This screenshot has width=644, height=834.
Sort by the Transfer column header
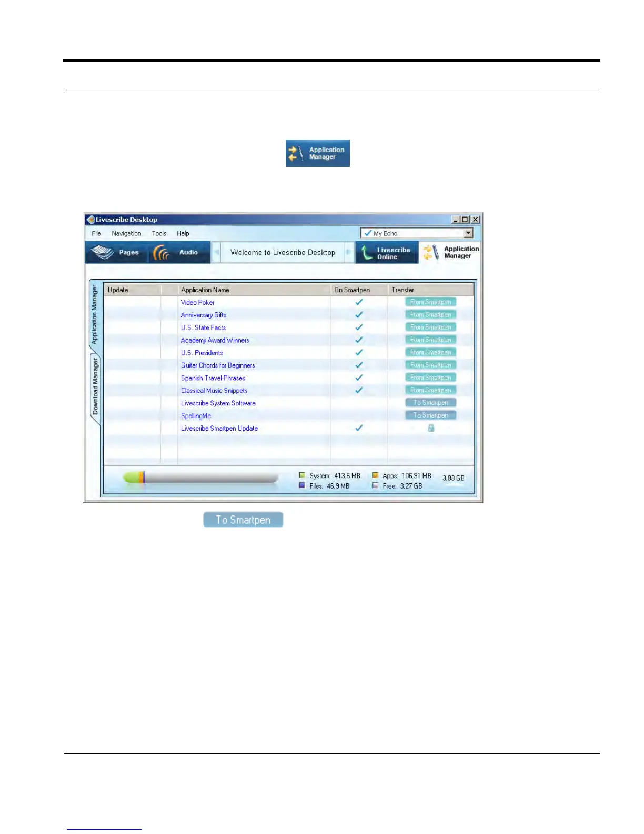click(x=430, y=290)
